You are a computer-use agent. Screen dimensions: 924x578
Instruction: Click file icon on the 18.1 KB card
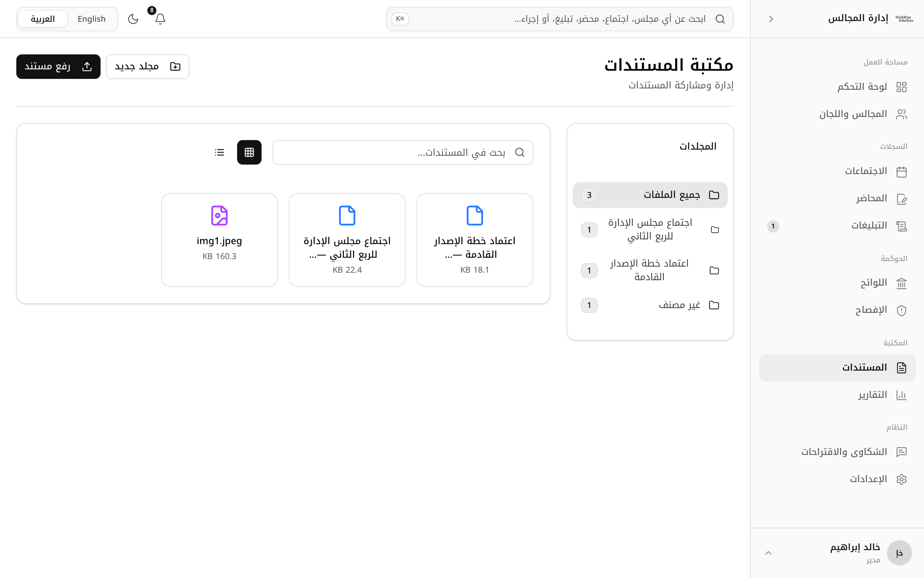tap(475, 216)
